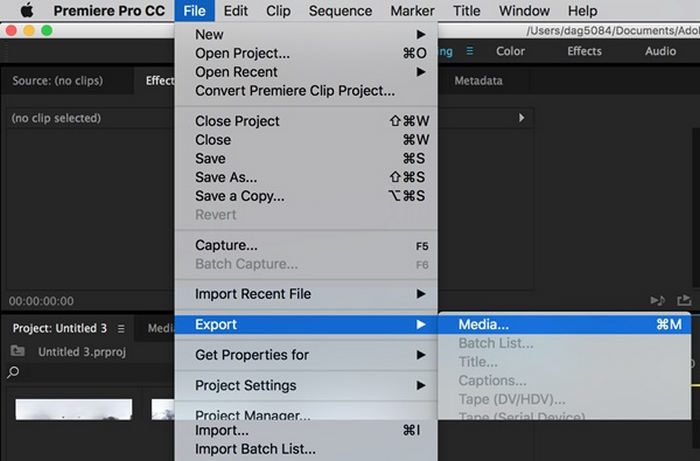Image resolution: width=700 pixels, height=461 pixels.
Task: Expand the Open Recent submenu
Action: click(306, 72)
